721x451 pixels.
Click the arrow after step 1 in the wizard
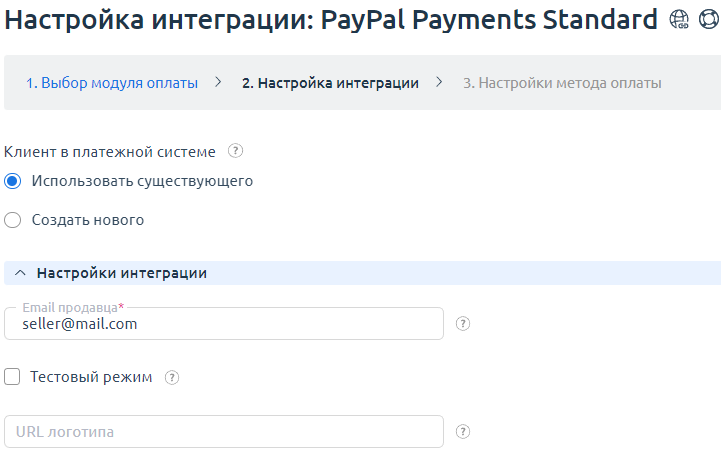218,82
